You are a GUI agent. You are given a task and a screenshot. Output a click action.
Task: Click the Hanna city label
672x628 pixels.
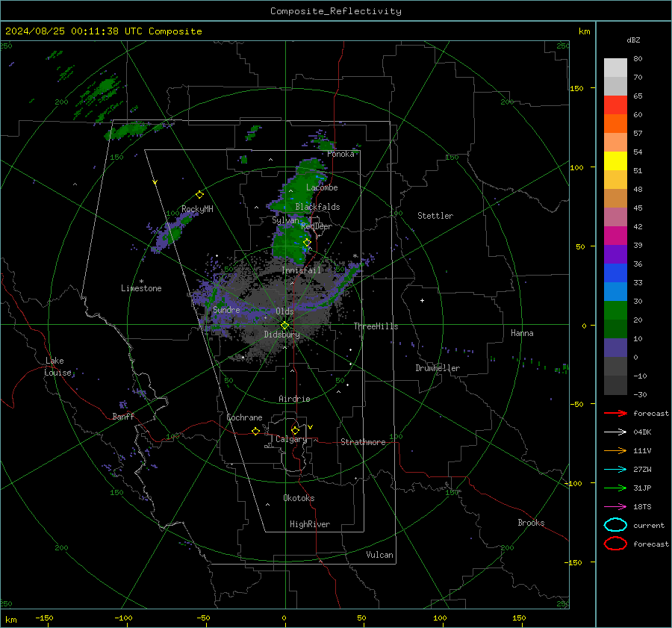[x=522, y=333]
